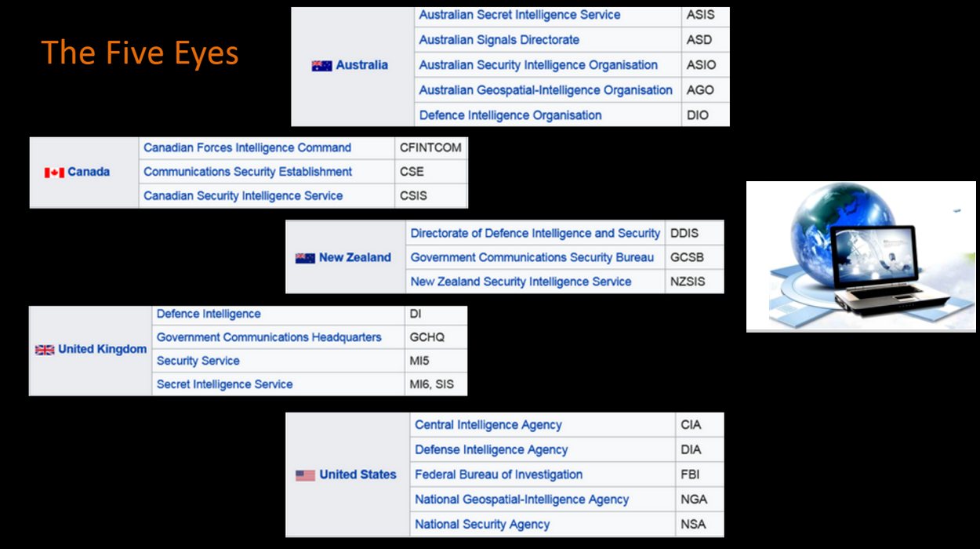Screen dimensions: 980x549
Task: Open Directorate of Defence Intelligence and Security link
Action: pos(535,234)
